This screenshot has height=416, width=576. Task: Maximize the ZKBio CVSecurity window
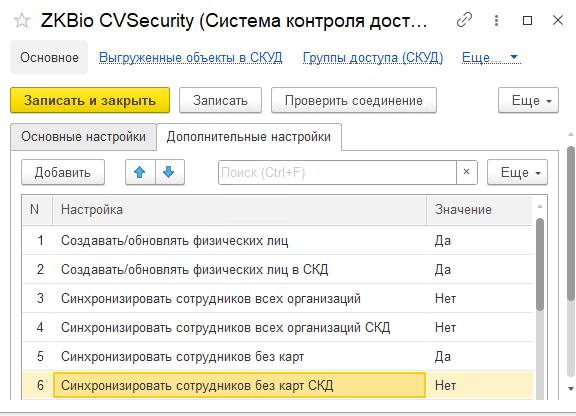(527, 21)
